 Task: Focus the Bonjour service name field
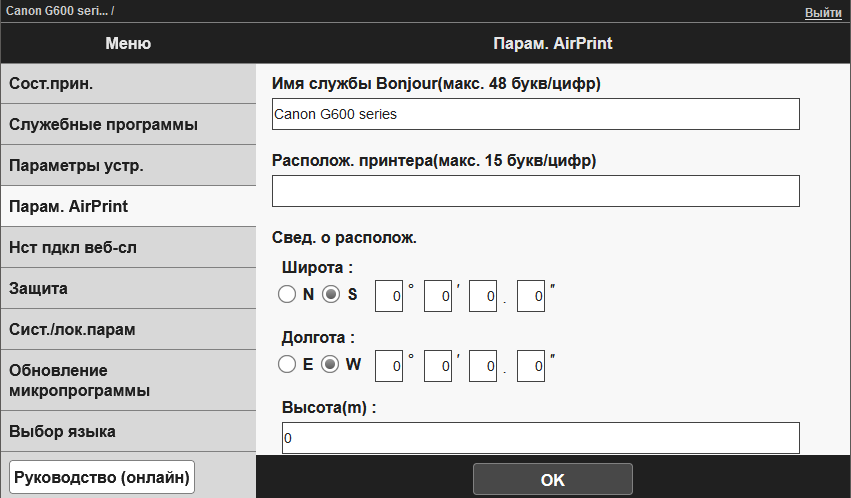(x=535, y=114)
